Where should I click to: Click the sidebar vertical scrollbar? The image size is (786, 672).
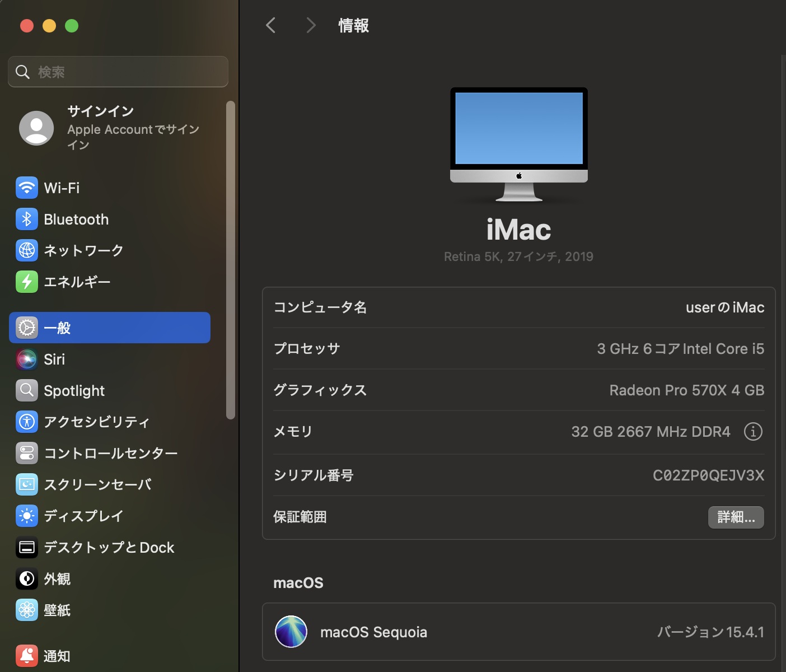tap(230, 260)
